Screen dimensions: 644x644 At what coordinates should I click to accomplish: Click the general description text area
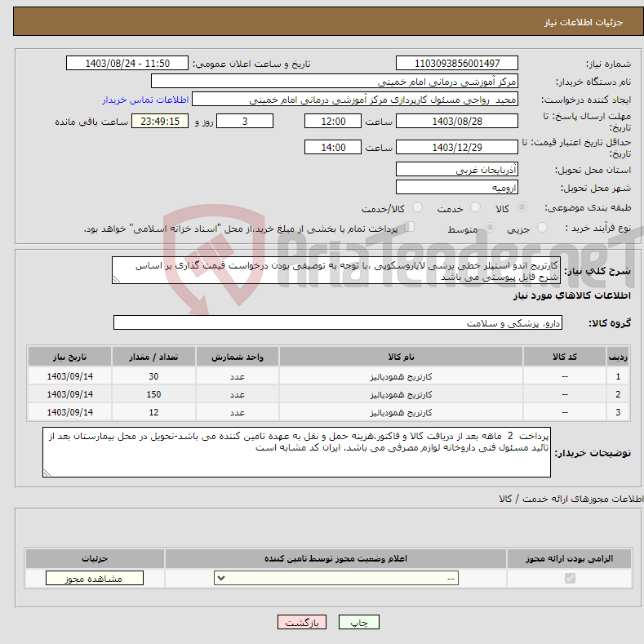(x=336, y=270)
